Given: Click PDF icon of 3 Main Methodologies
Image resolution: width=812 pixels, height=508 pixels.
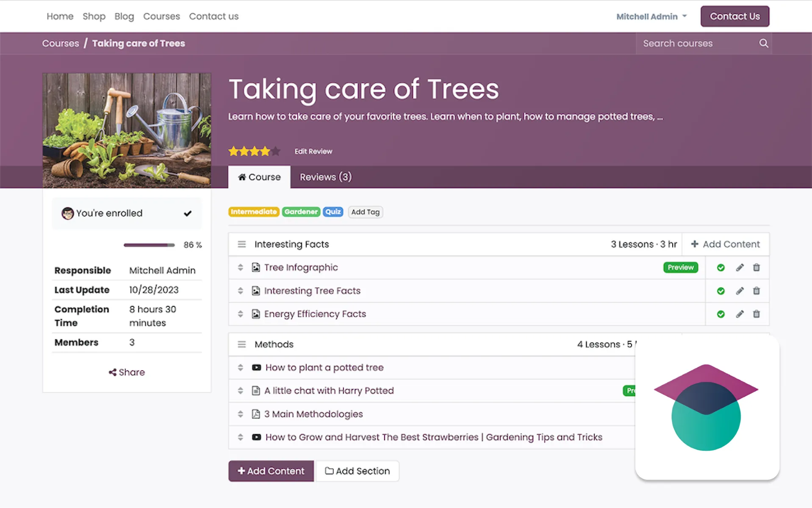Looking at the screenshot, I should point(256,414).
